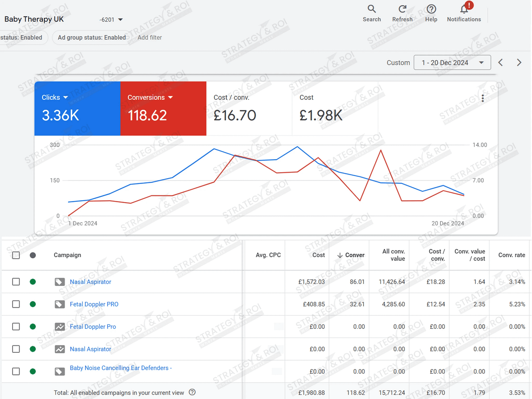Select the Fetal Doppler PRO shopping campaign checkbox

(16, 304)
